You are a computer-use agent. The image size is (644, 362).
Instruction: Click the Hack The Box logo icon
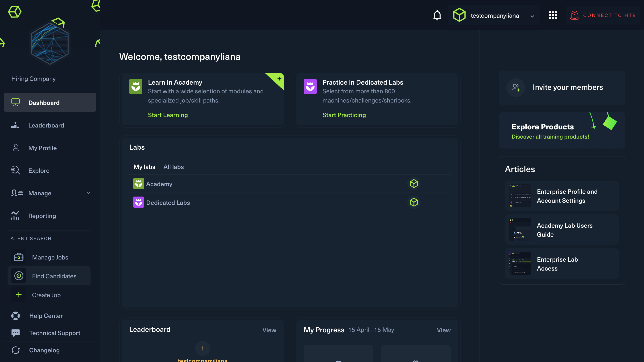[15, 12]
